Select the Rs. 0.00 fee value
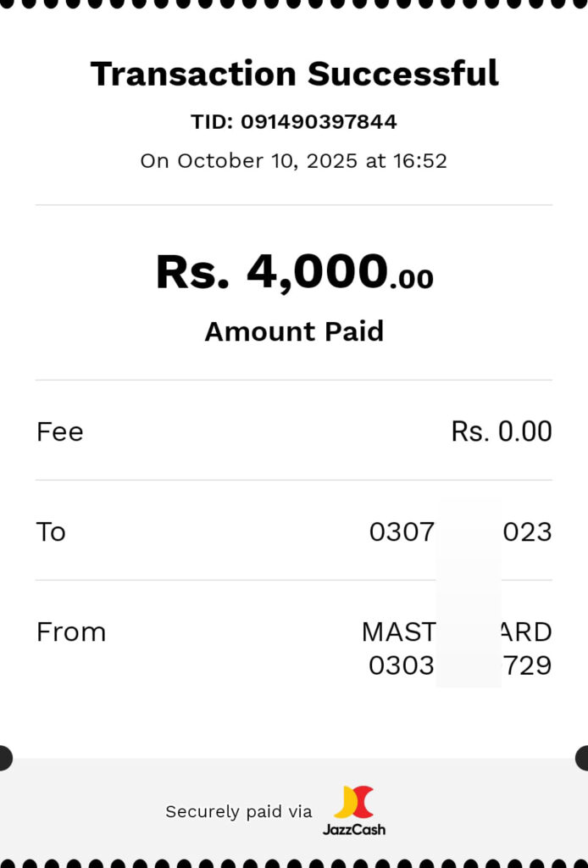588x868 pixels. (x=502, y=432)
